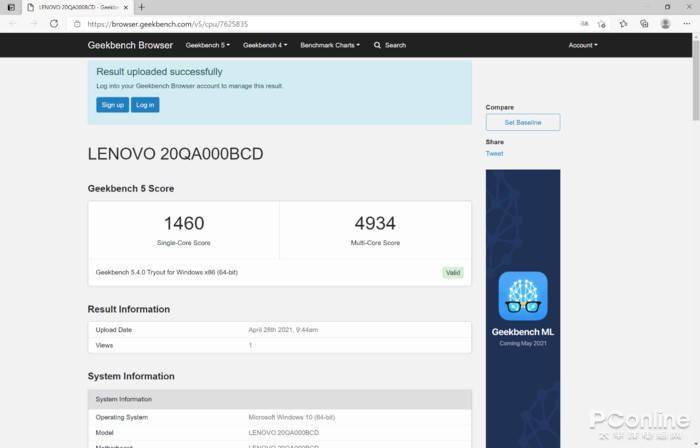Add this page to favorites star icon

pos(601,24)
